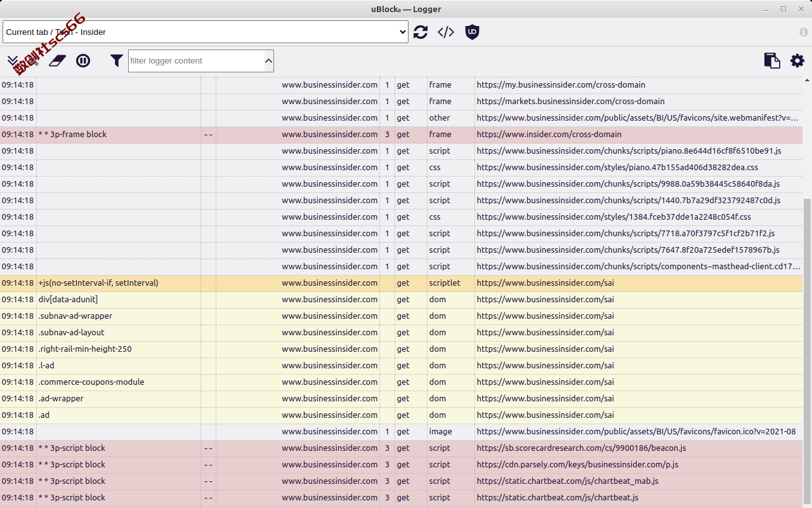Open the www.insider.com/cross-domain URL
The width and height of the screenshot is (812, 508).
coord(549,135)
